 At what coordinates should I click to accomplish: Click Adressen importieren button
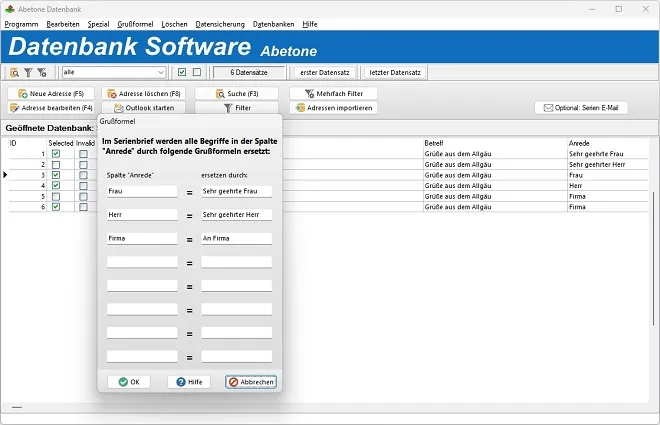click(x=333, y=108)
